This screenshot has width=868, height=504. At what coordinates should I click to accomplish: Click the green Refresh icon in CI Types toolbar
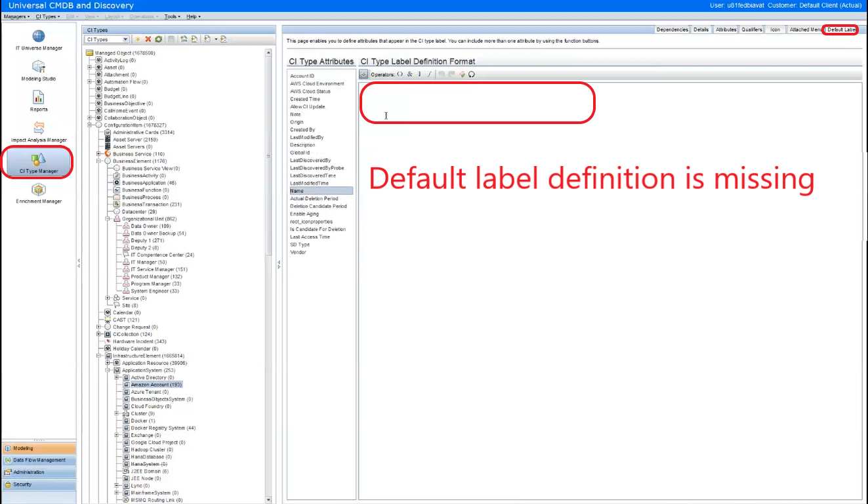pos(158,39)
